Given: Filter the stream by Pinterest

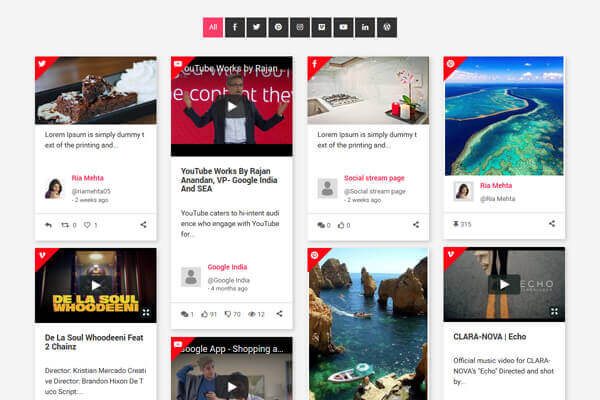Looking at the screenshot, I should click(x=278, y=27).
